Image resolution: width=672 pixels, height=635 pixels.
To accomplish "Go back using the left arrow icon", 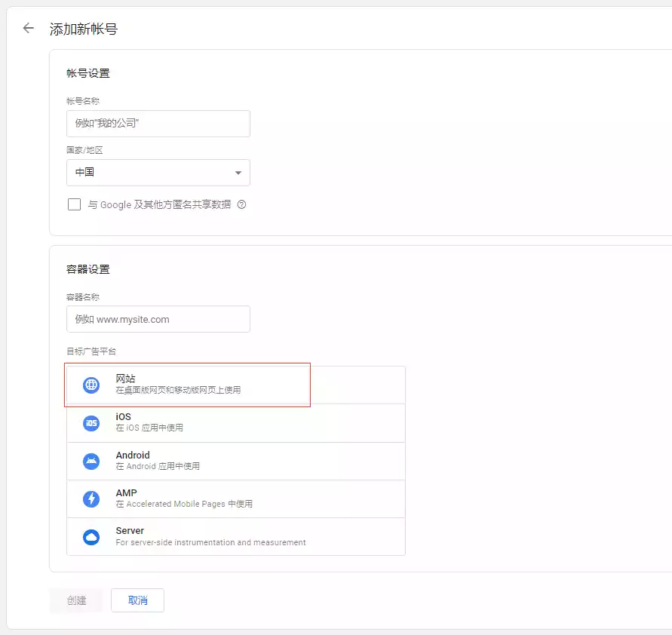I will click(x=29, y=28).
